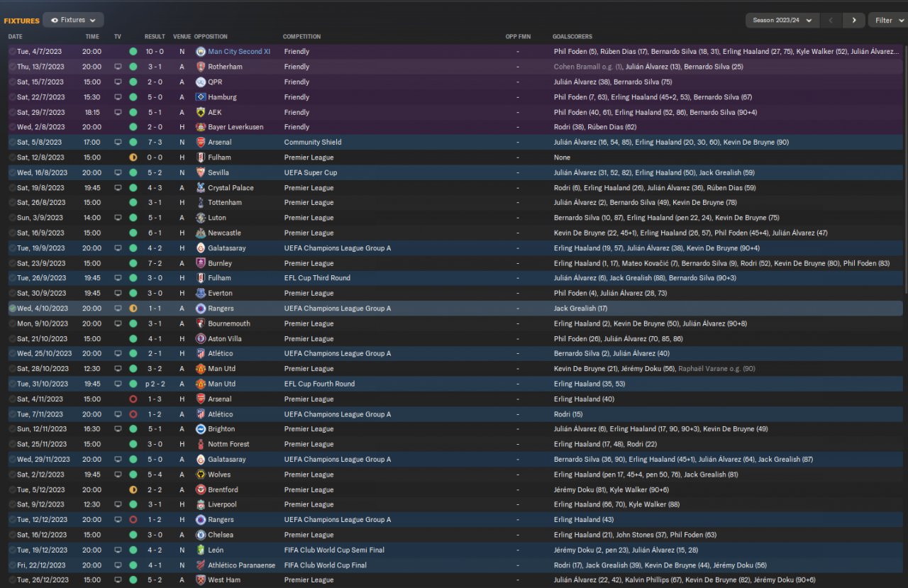Sort by the Venue column header
The width and height of the screenshot is (908, 588).
[182, 37]
